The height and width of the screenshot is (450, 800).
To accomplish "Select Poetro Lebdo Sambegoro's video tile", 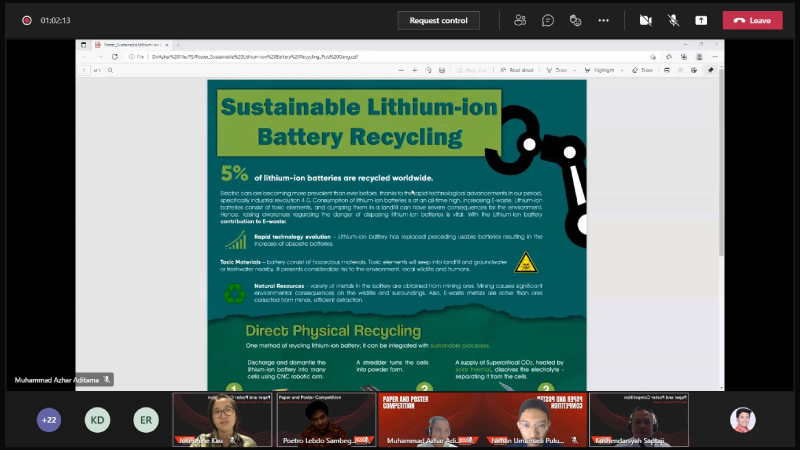I will [x=327, y=419].
